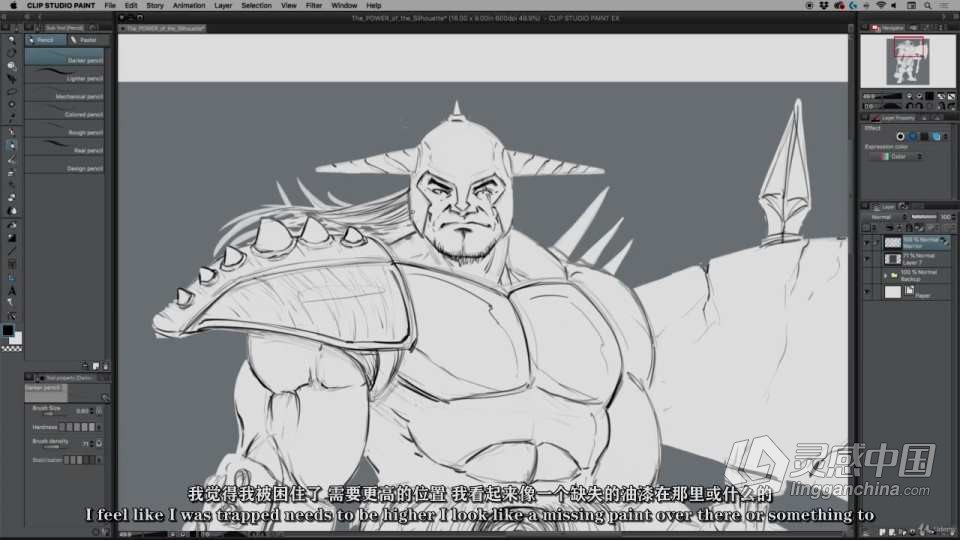Image resolution: width=960 pixels, height=540 pixels.
Task: Choose the Mechanical pencil brush
Action: click(65, 96)
